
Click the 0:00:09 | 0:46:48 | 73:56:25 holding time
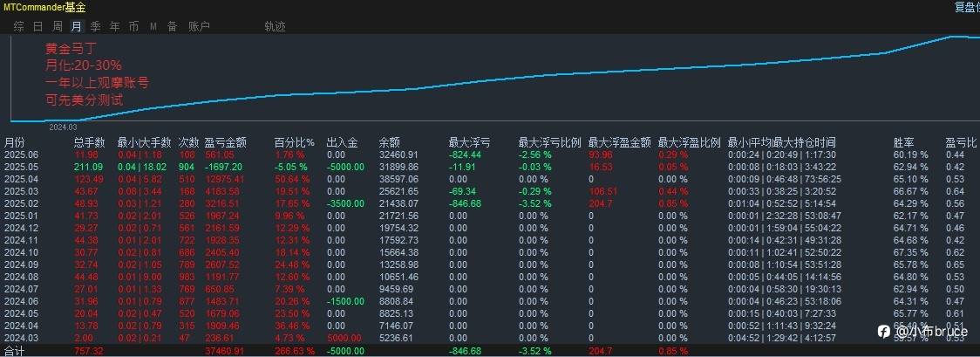pos(783,179)
